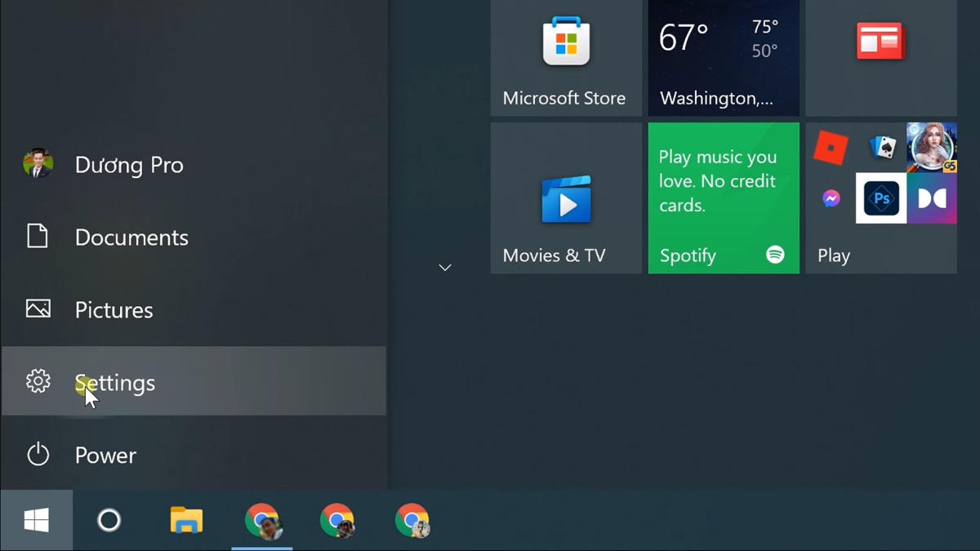Screen dimensions: 980x551
Task: Open the Documents page icon
Action: point(38,236)
